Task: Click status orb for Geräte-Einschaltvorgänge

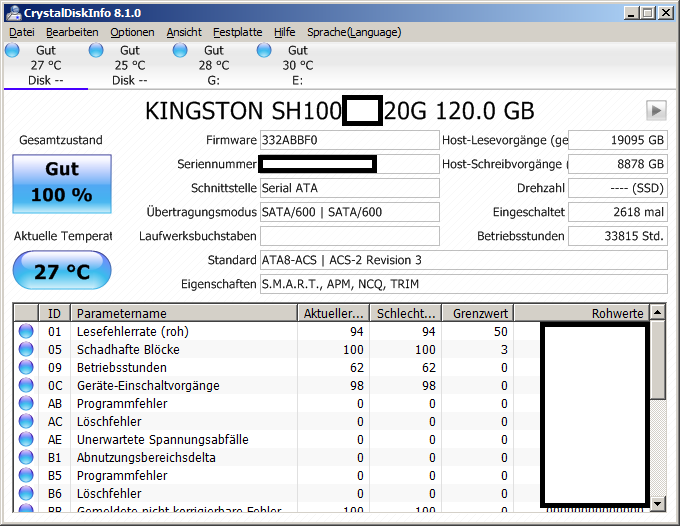Action: 26,385
